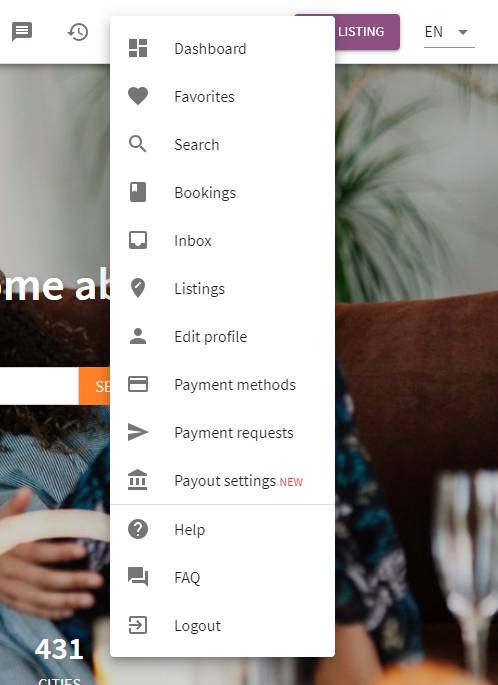
Task: Click the Favorites heart icon
Action: 138,96
